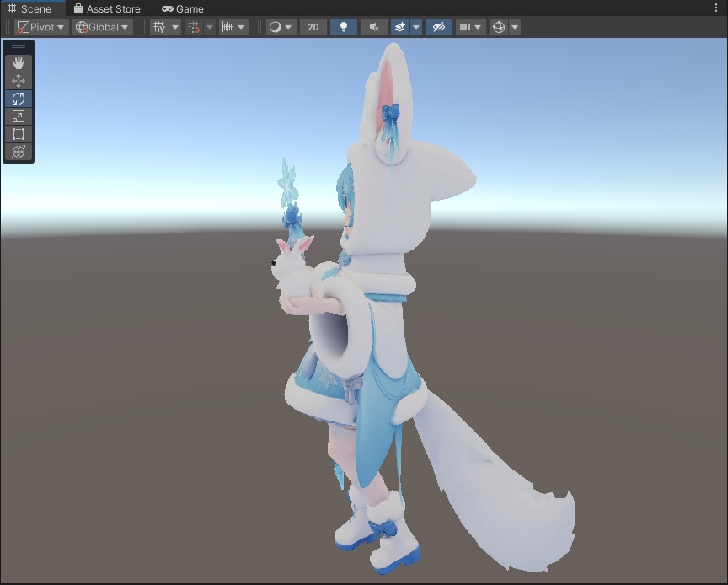This screenshot has height=585, width=728.
Task: Grab the Tools overlay drag handle
Action: (18, 45)
